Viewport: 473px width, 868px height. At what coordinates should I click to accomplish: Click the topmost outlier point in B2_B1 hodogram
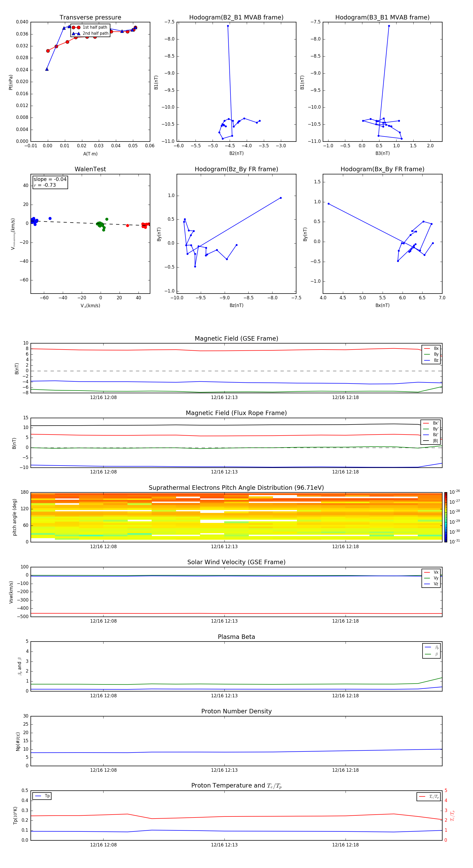(228, 26)
